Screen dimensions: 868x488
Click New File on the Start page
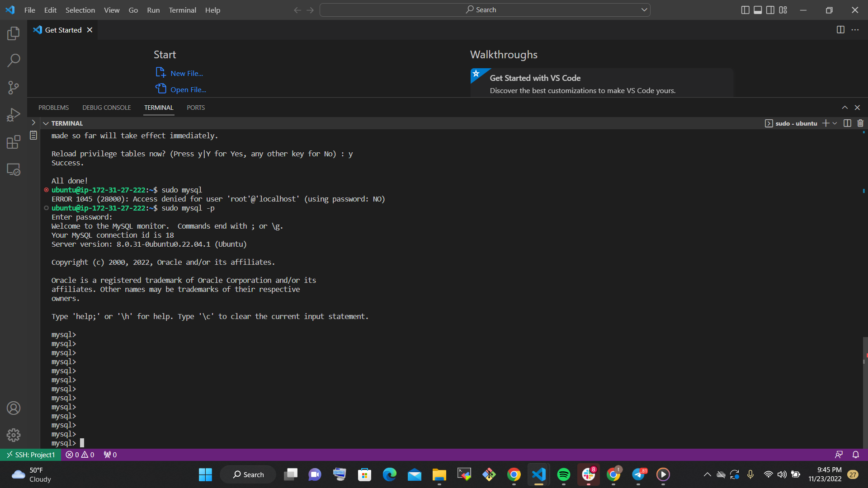[x=186, y=73]
